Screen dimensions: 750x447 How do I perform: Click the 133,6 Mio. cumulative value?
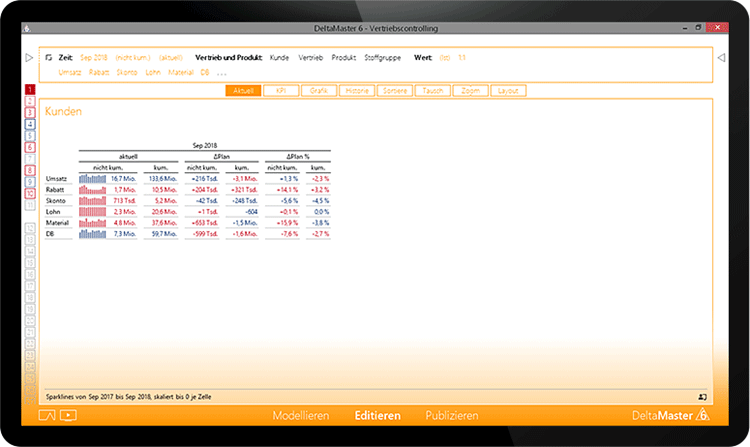(163, 179)
